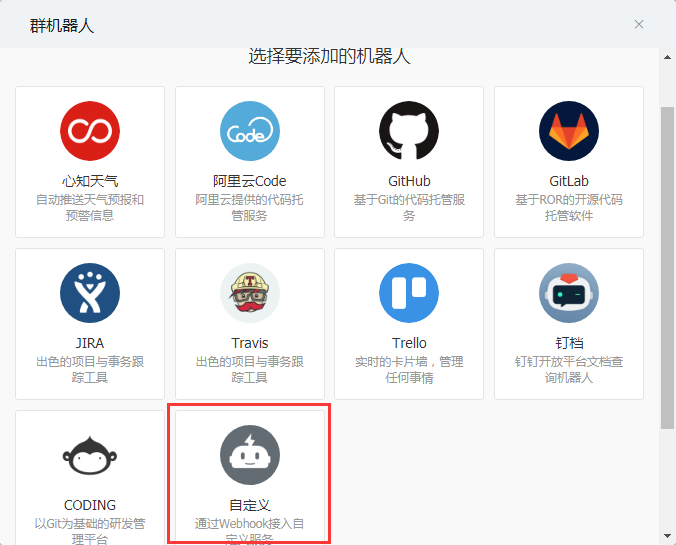Click the scrollbar up arrow
This screenshot has width=676, height=545.
(667, 57)
